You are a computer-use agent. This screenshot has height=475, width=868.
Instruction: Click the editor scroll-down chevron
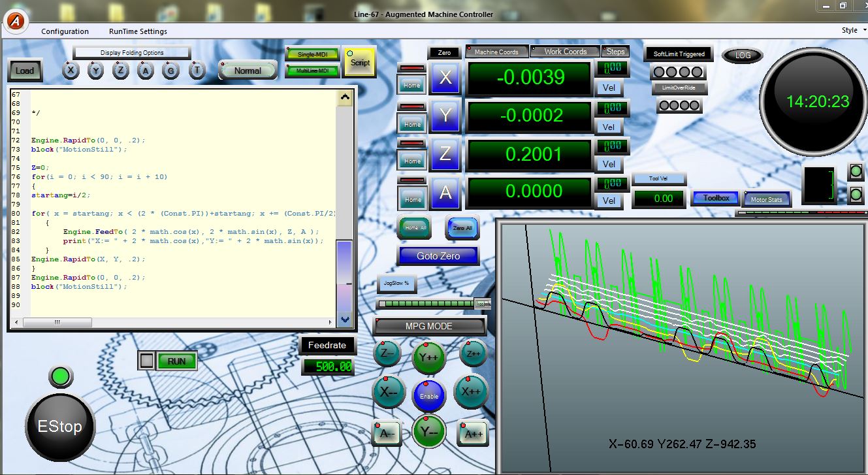click(x=345, y=319)
